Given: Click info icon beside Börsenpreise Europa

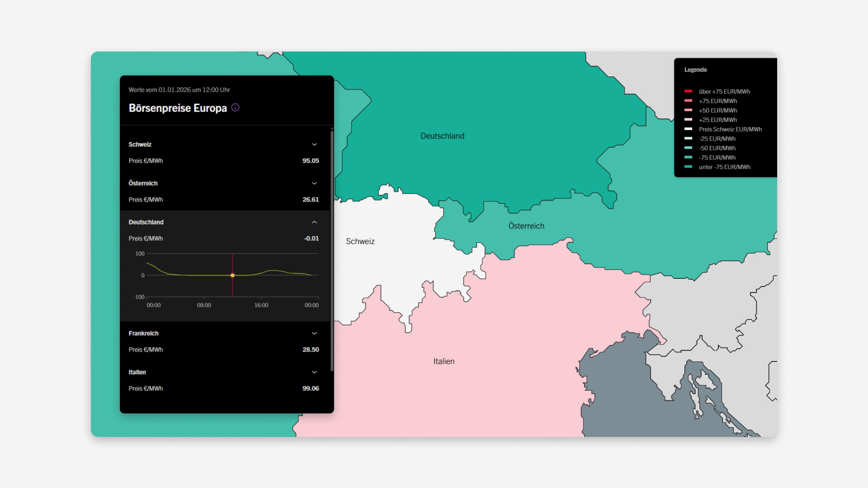Looking at the screenshot, I should click(x=235, y=108).
